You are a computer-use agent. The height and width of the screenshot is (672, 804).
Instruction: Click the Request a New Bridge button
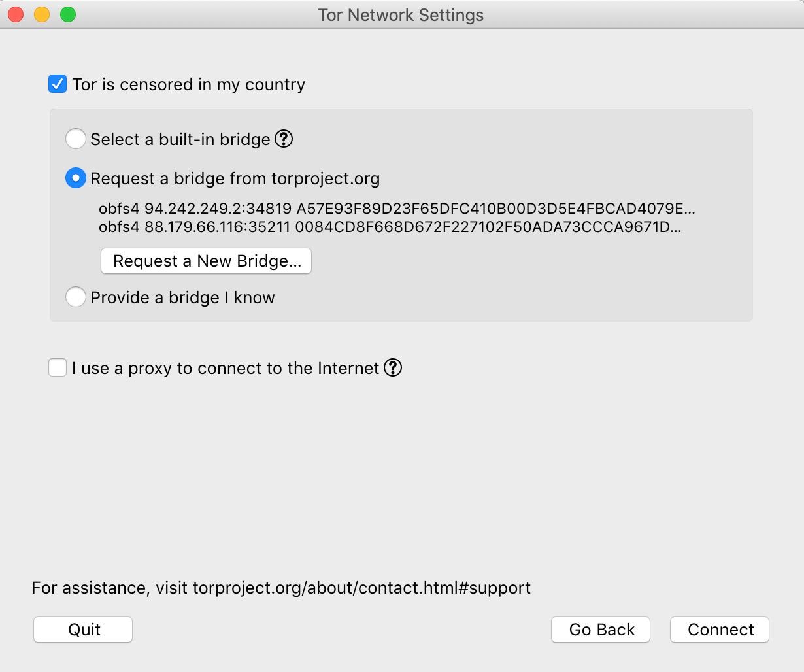click(207, 261)
